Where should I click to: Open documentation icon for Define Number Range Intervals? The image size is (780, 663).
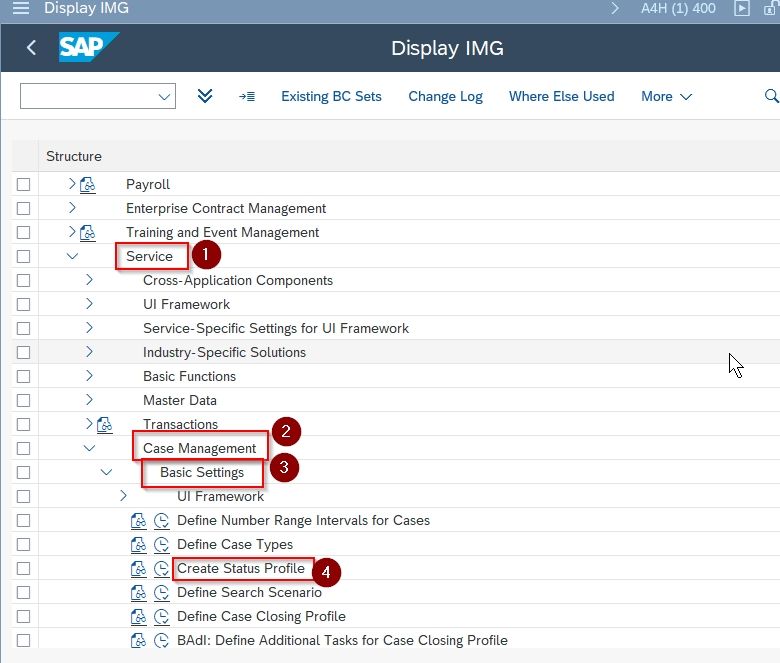click(138, 521)
